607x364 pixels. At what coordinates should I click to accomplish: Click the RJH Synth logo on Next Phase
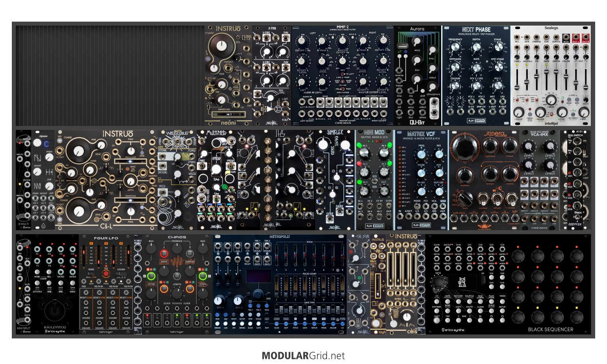[x=476, y=121]
